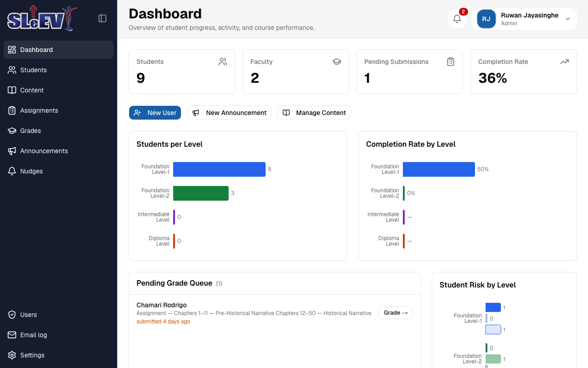The width and height of the screenshot is (588, 368).
Task: Create a New User
Action: point(155,113)
